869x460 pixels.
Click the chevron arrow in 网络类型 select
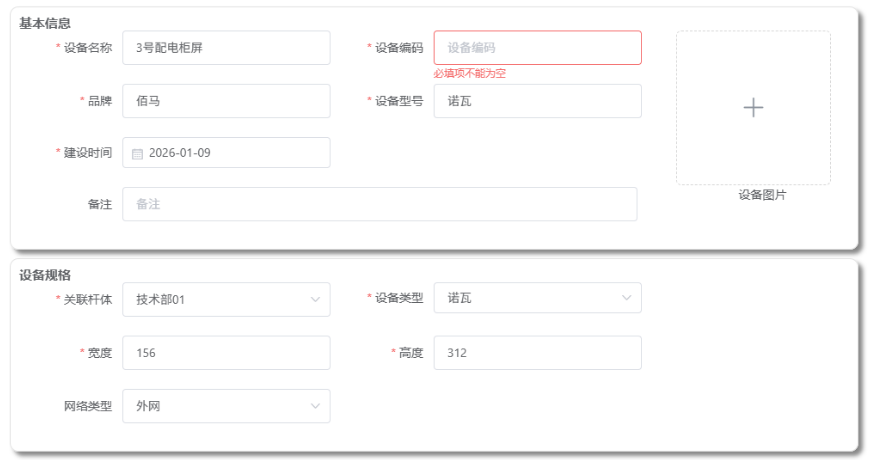[x=315, y=406]
